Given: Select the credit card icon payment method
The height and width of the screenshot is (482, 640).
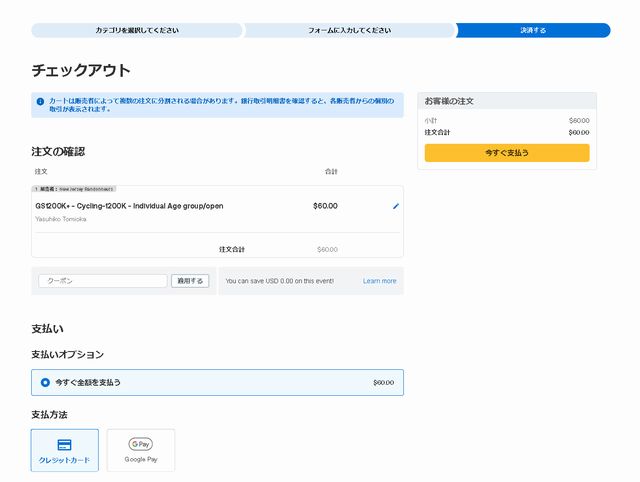Looking at the screenshot, I should point(65,445).
